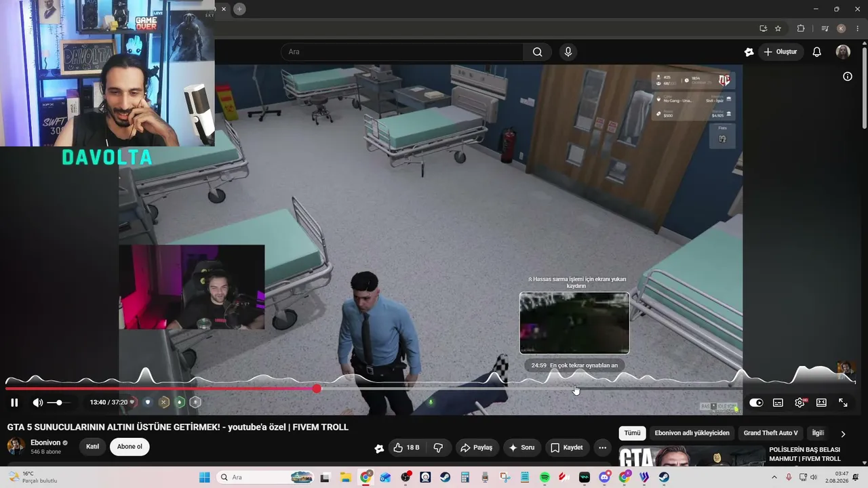Click the YouTube search magnifier button
Image resolution: width=868 pixels, height=488 pixels.
(537, 52)
